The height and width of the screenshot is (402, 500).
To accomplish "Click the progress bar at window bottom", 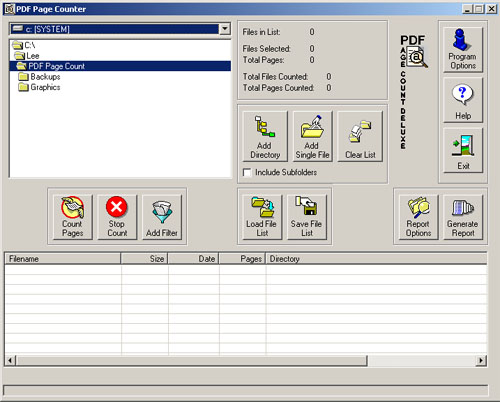I will [246, 390].
